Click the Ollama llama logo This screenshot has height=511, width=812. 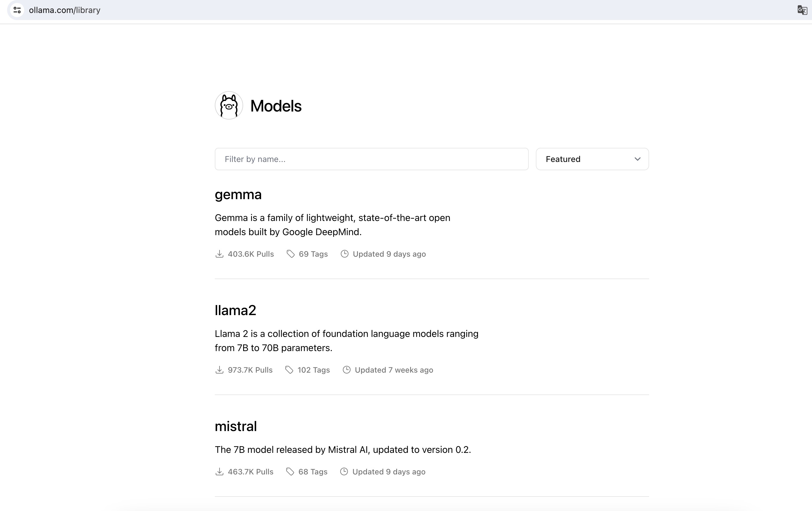[x=229, y=106]
